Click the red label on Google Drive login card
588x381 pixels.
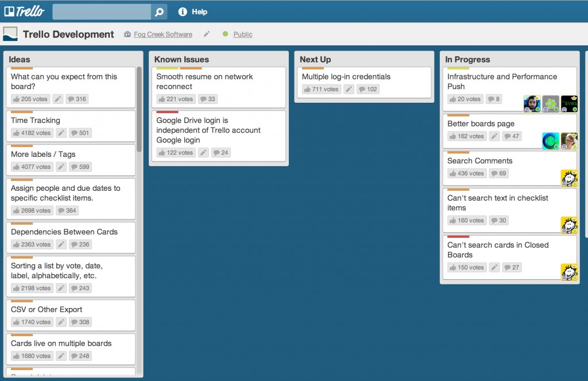click(167, 112)
